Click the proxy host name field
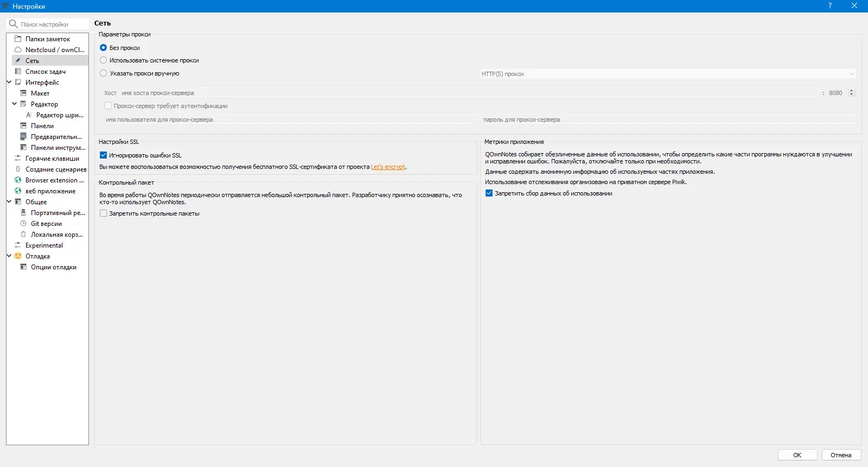This screenshot has width=868, height=467. [469, 93]
